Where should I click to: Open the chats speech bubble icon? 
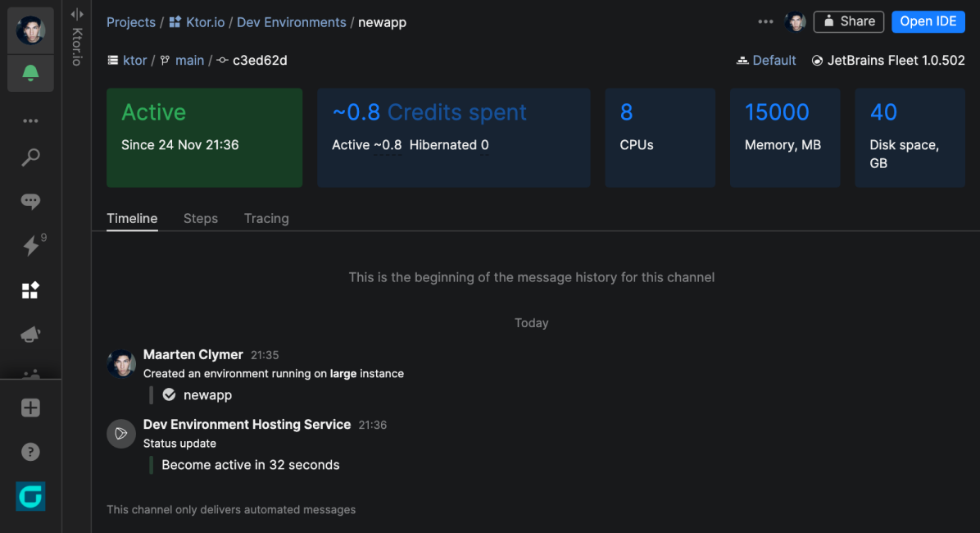tap(30, 202)
